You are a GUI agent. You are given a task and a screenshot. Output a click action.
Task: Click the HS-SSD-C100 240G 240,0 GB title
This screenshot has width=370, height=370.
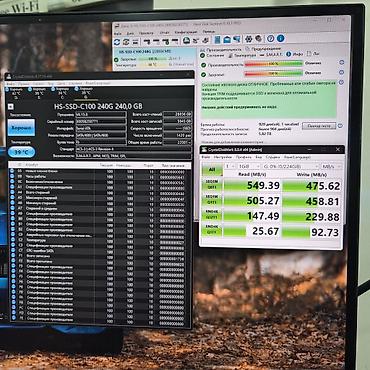(x=98, y=107)
